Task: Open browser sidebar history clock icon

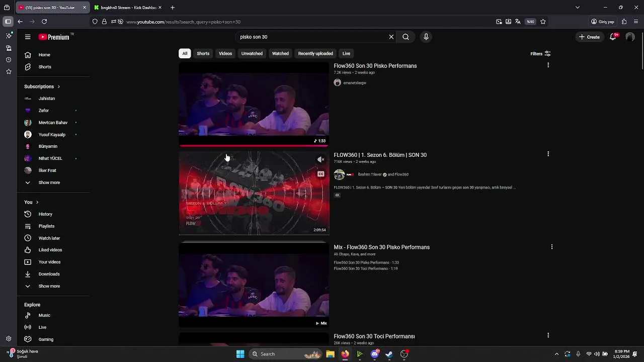Action: (9, 60)
